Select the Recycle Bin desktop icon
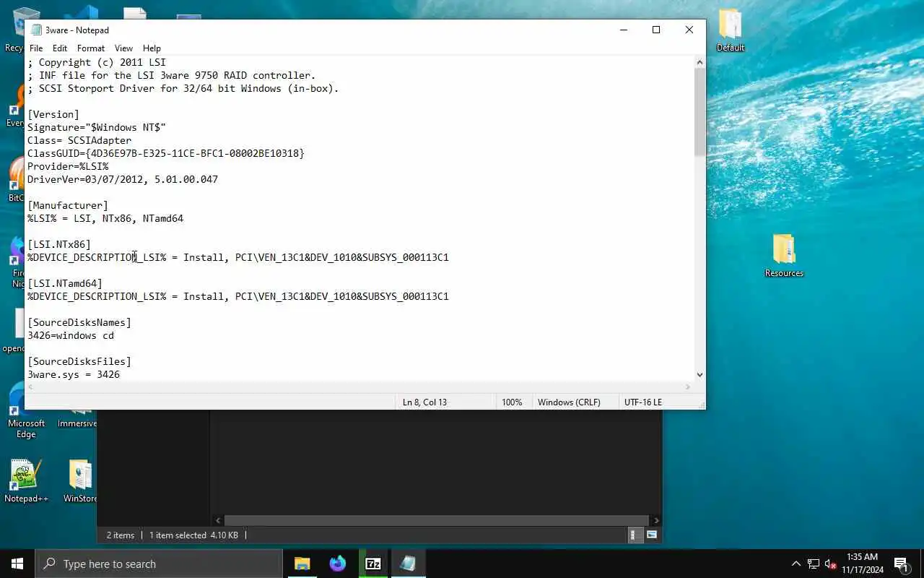The image size is (924, 578). (16, 30)
